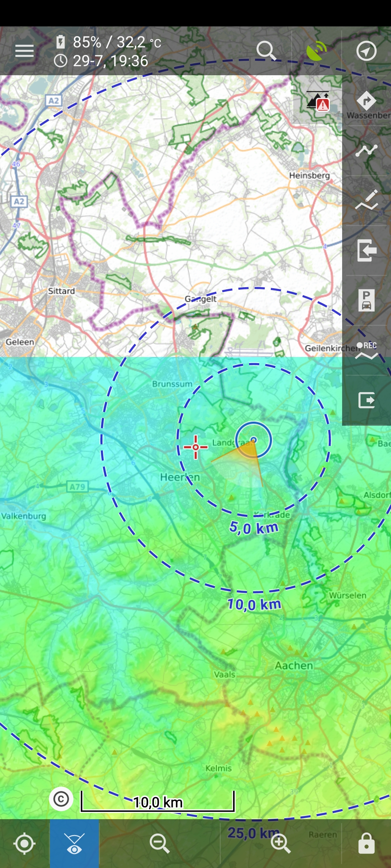Image resolution: width=391 pixels, height=868 pixels.
Task: Tap the parking car icon
Action: (x=366, y=300)
